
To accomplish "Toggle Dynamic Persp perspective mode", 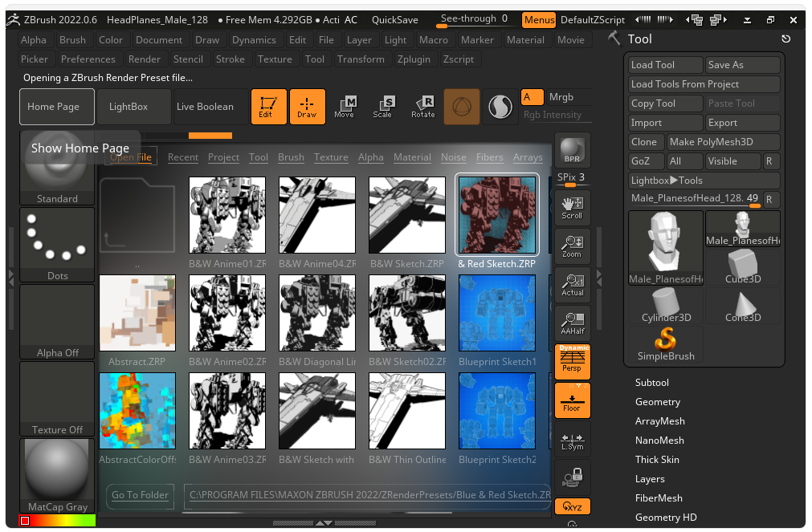I will pos(572,362).
